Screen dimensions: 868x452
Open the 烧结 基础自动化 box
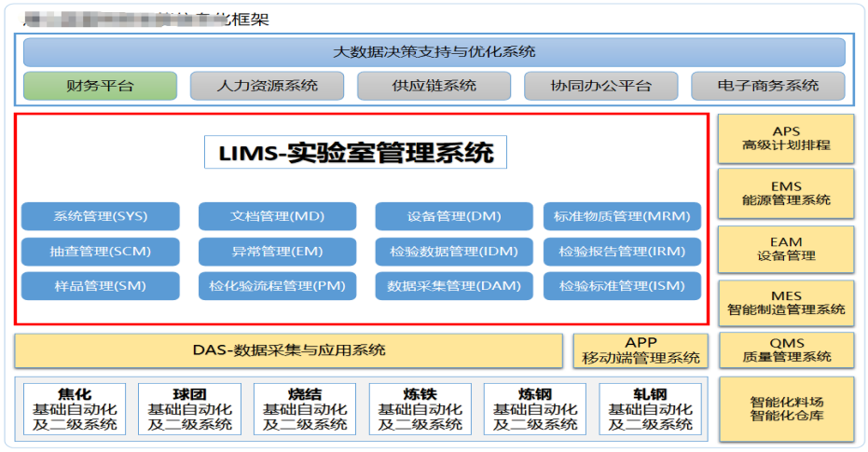(305, 409)
